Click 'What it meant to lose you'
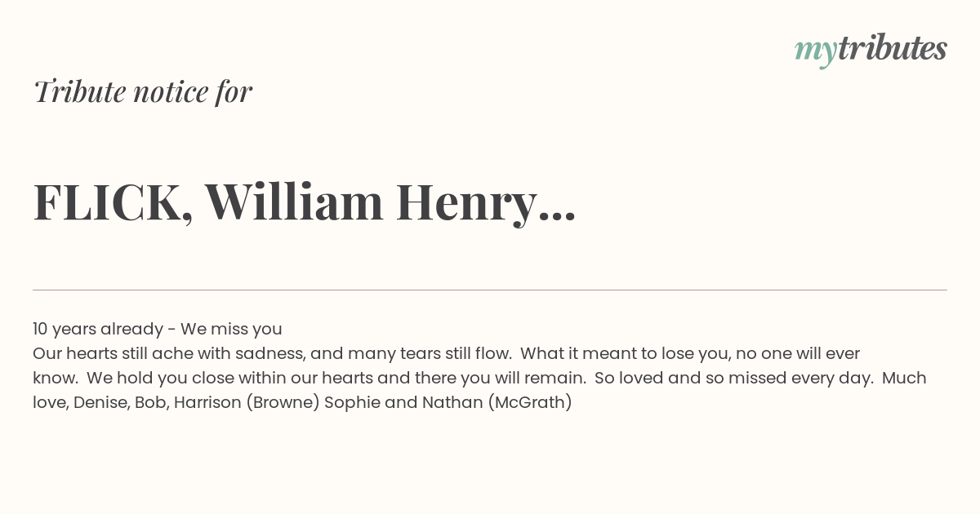 [x=626, y=353]
